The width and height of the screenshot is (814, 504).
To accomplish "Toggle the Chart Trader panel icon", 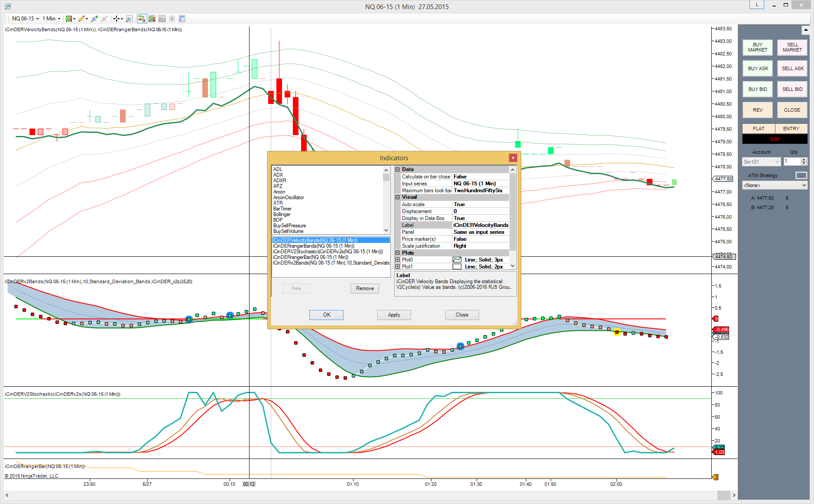I will 142,19.
